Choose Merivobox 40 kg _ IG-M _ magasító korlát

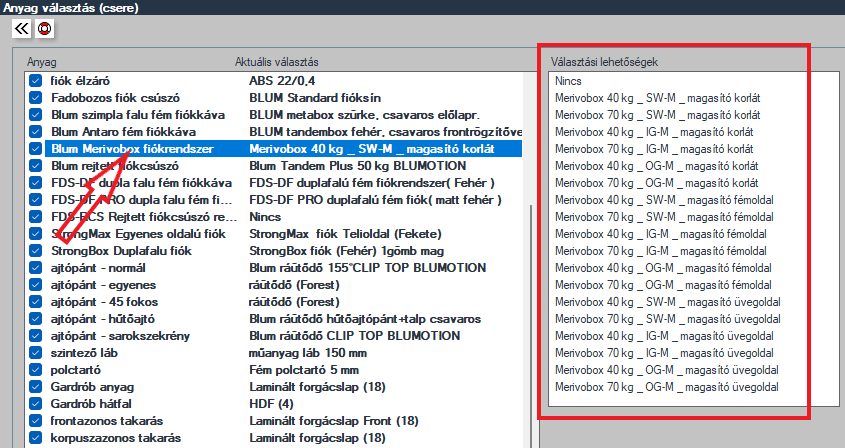point(654,132)
